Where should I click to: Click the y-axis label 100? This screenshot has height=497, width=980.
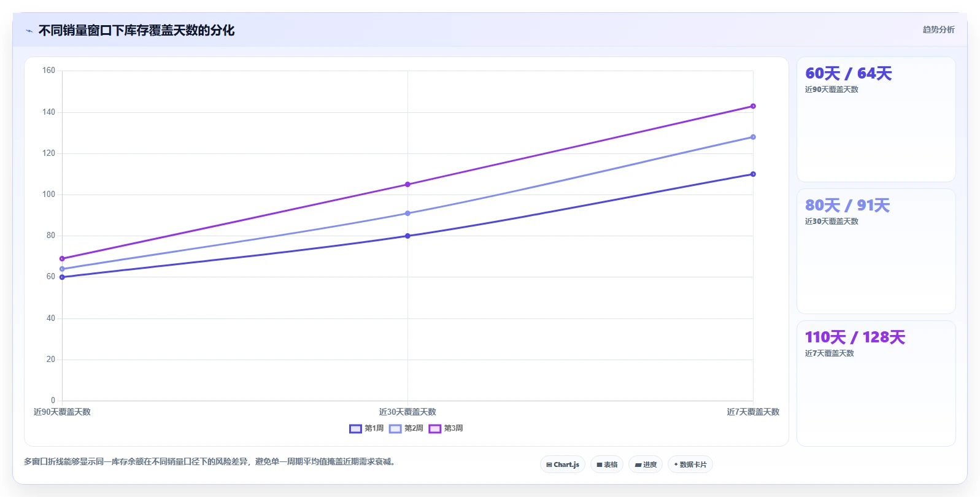pyautogui.click(x=48, y=195)
